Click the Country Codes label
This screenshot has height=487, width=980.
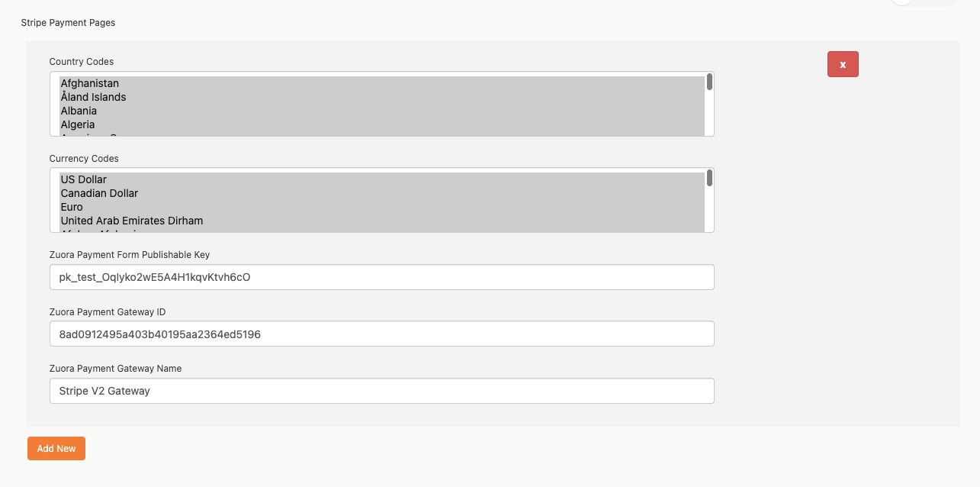pyautogui.click(x=82, y=62)
